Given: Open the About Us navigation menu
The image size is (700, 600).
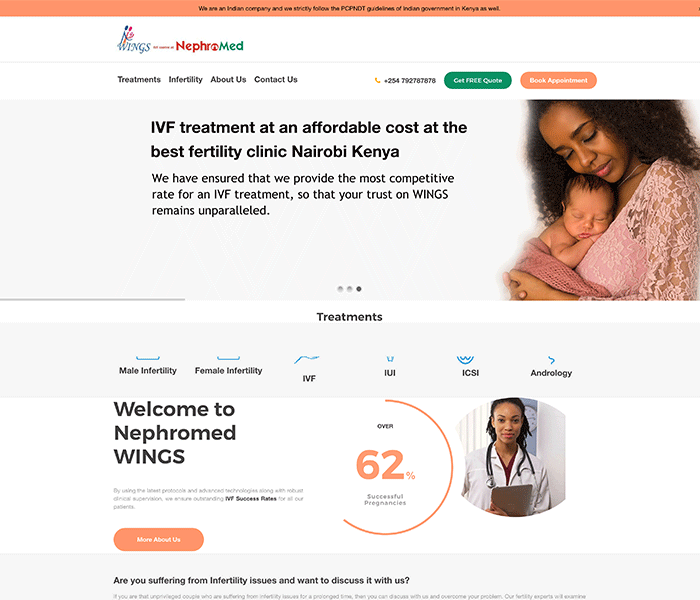Looking at the screenshot, I should click(228, 79).
